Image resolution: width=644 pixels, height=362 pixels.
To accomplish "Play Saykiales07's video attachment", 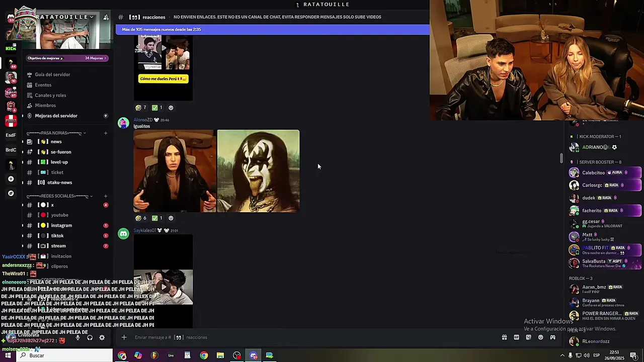I will click(163, 287).
